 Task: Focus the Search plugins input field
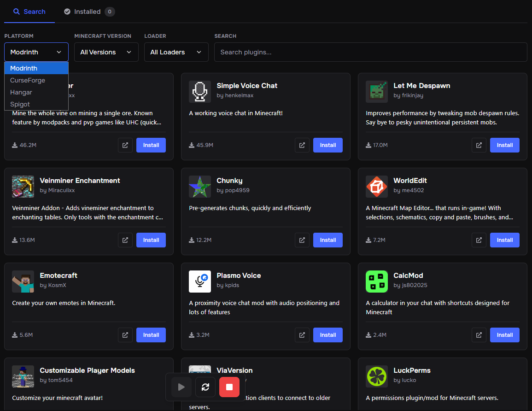click(x=370, y=52)
